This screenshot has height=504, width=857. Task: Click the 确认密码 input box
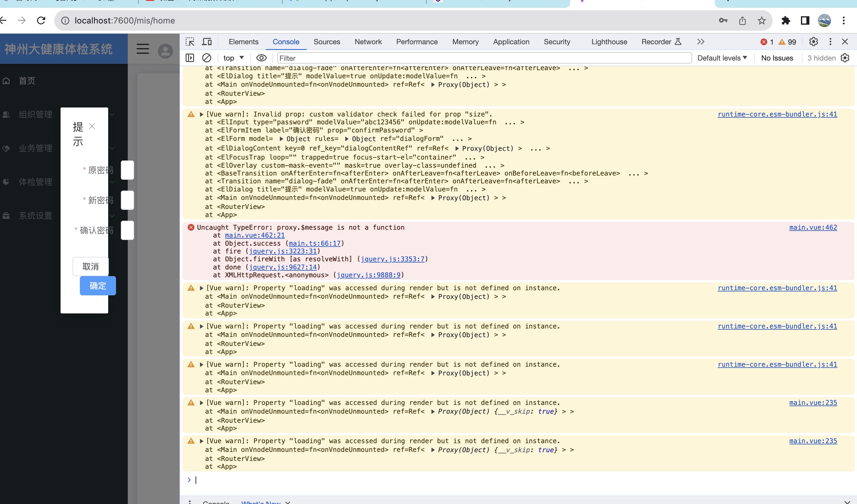127,230
